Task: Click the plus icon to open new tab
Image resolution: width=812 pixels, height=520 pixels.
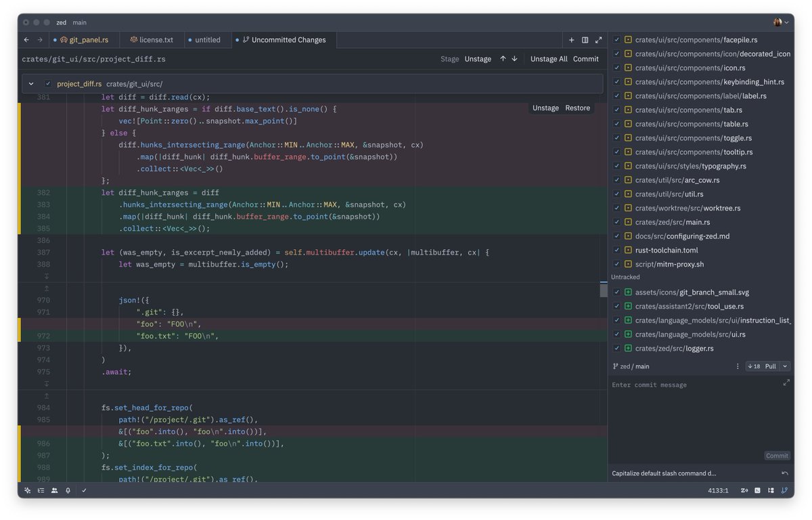Action: [x=572, y=40]
